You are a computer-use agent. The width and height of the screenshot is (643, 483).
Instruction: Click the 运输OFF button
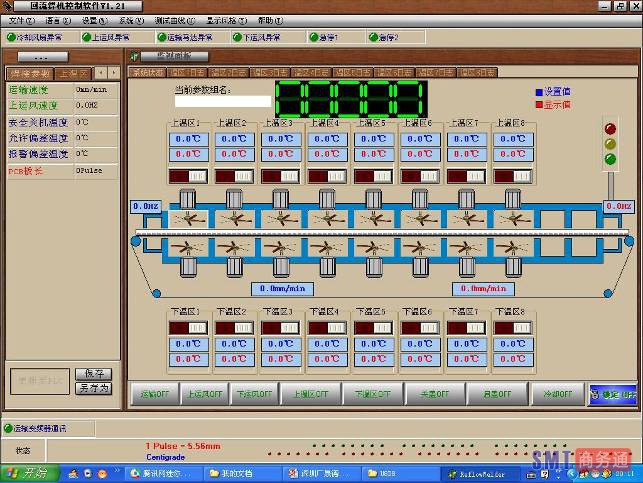tap(153, 394)
